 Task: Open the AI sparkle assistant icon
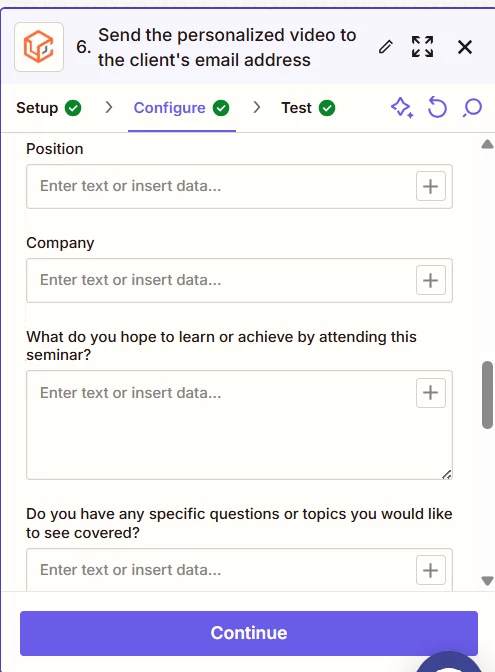[x=402, y=107]
